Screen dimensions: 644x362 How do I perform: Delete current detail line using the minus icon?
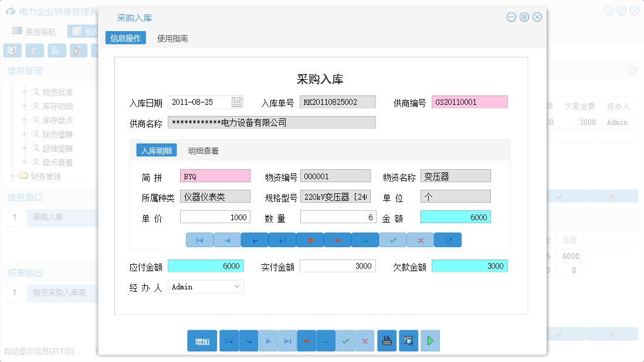(337, 240)
